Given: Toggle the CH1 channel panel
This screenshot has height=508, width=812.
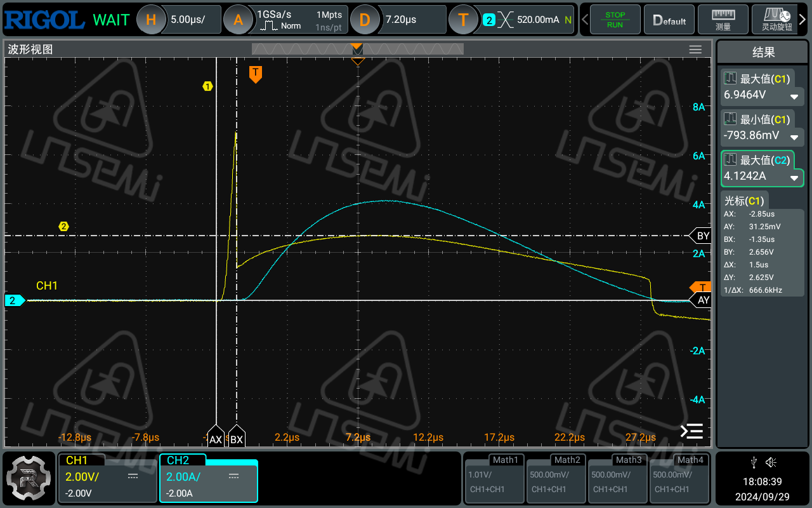Looking at the screenshot, I should [107, 478].
